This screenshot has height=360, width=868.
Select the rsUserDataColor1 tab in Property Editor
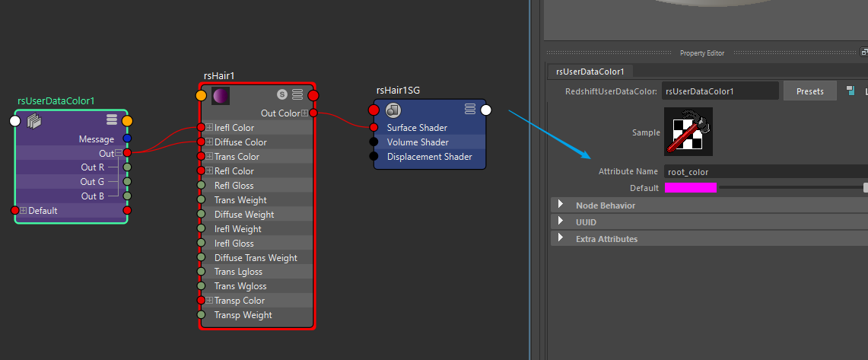click(590, 72)
